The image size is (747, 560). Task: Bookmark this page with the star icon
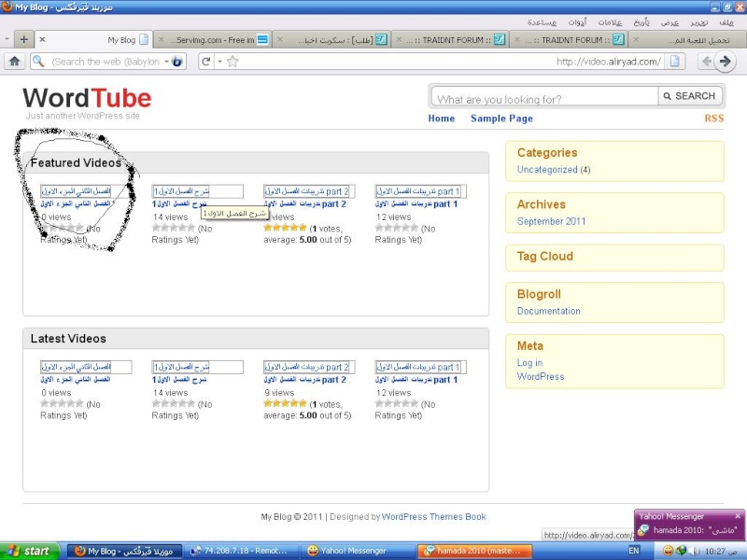tap(233, 62)
